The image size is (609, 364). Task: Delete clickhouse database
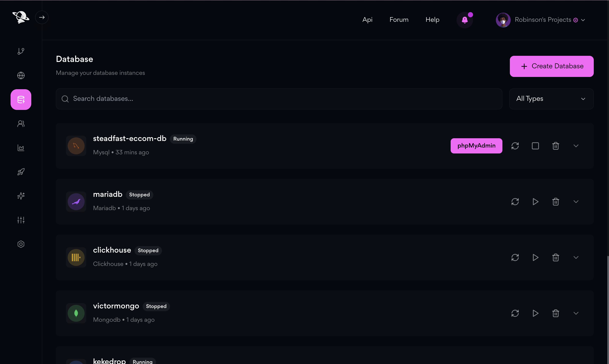(x=556, y=257)
